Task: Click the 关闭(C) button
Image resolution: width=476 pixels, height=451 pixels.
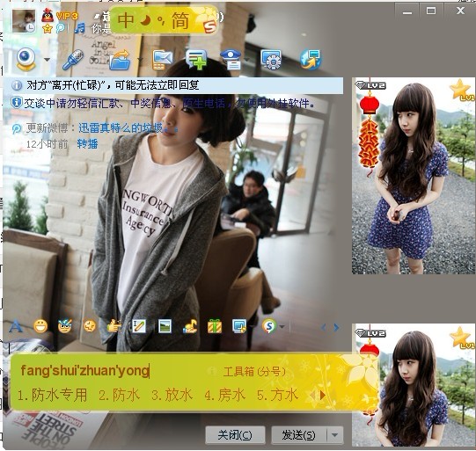Action: pyautogui.click(x=235, y=435)
